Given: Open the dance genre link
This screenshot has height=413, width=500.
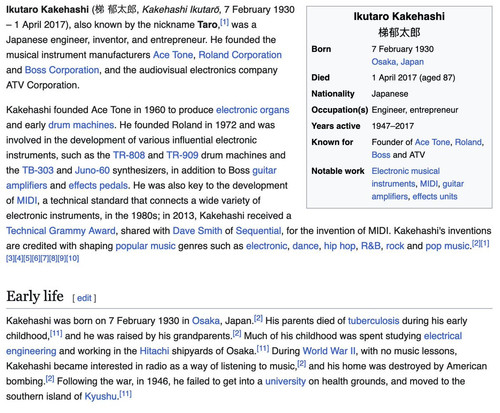Looking at the screenshot, I should pyautogui.click(x=305, y=246).
